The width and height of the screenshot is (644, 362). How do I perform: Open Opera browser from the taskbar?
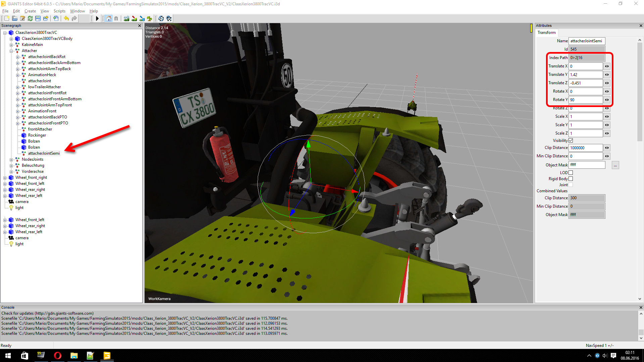[x=57, y=355]
